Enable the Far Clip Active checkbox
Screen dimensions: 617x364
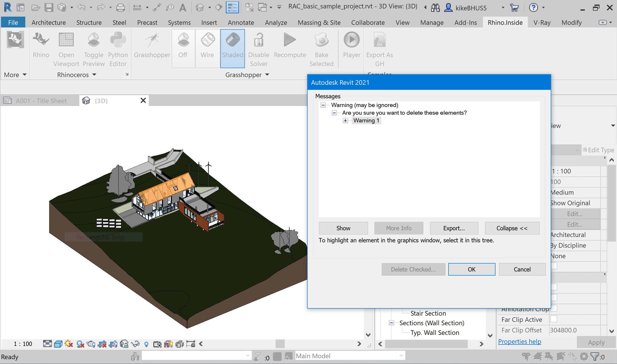pyautogui.click(x=554, y=319)
